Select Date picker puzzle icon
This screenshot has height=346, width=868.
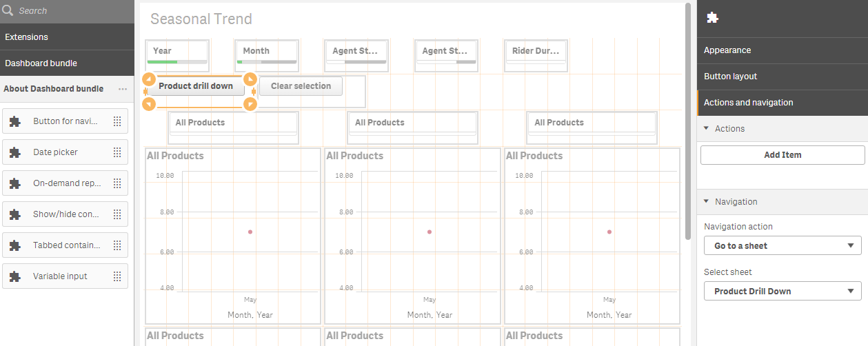pyautogui.click(x=15, y=152)
